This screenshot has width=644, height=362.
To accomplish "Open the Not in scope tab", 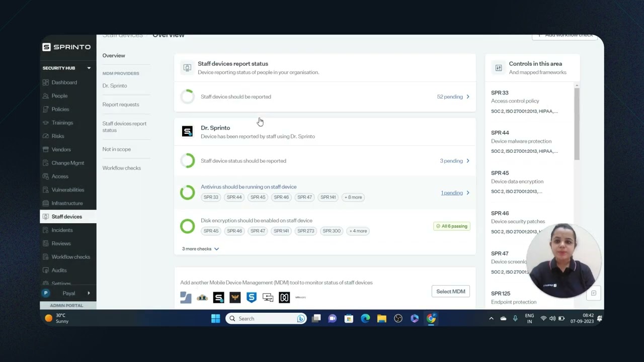I will [x=117, y=149].
